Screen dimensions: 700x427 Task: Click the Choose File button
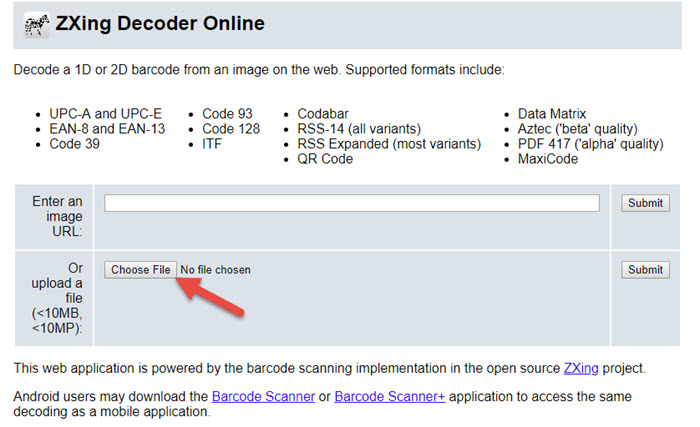pyautogui.click(x=141, y=270)
